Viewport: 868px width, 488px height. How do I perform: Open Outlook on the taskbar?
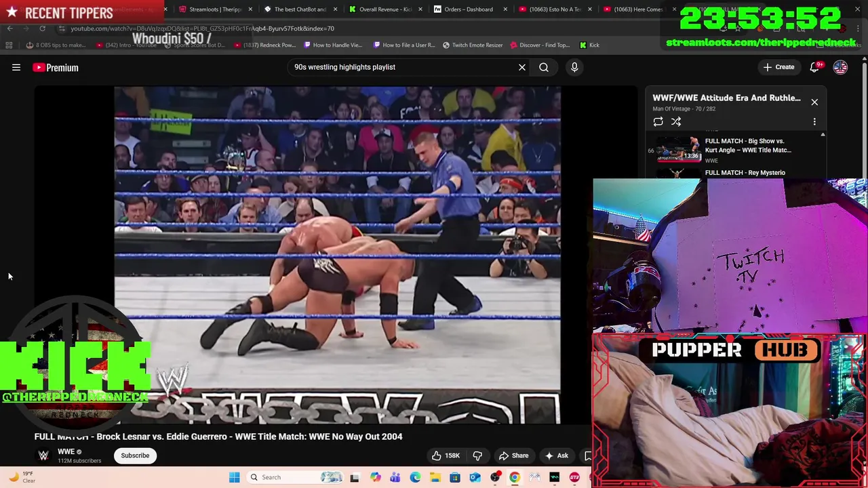[x=475, y=477]
